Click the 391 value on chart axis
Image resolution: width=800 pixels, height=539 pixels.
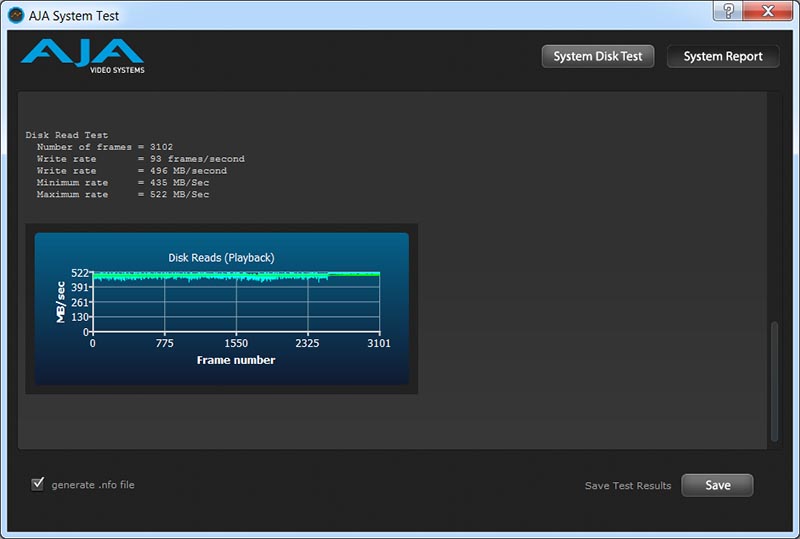pyautogui.click(x=80, y=287)
